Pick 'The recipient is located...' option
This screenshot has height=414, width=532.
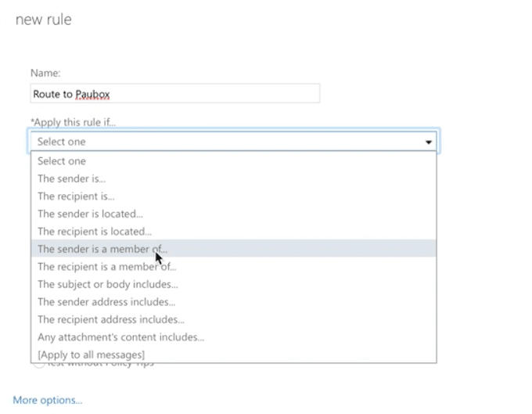coord(94,232)
